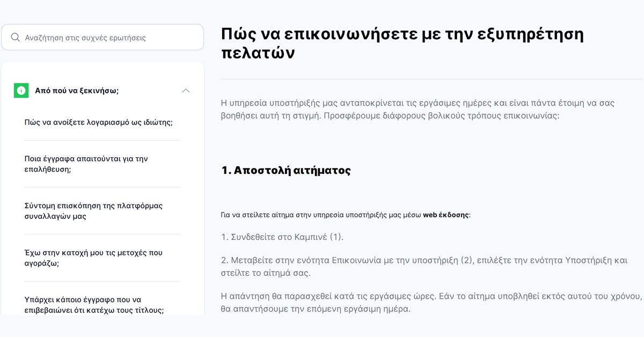The width and height of the screenshot is (644, 337).
Task: Open Ποια έγγραφα απαιτούνται για την επαλήθευση;
Action: coord(86,164)
